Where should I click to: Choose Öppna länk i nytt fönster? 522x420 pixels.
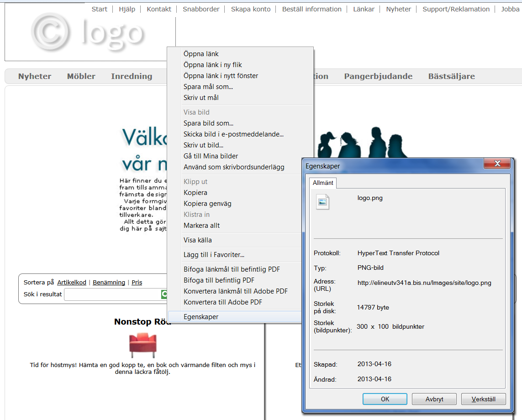(x=240, y=75)
